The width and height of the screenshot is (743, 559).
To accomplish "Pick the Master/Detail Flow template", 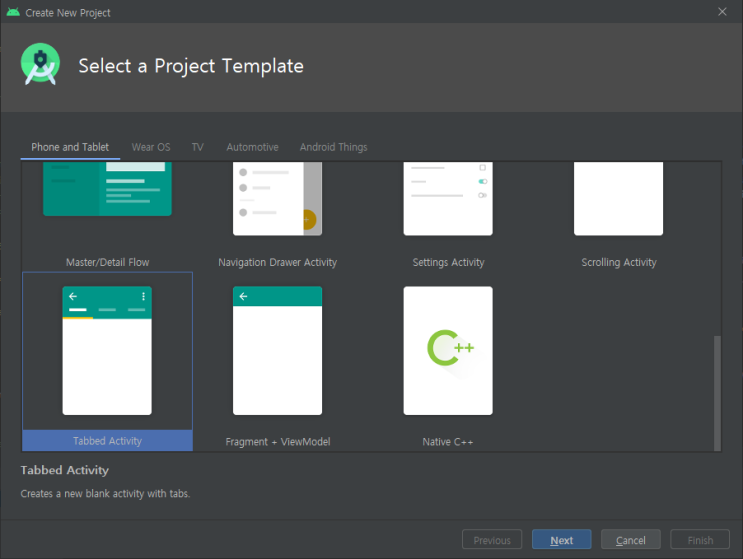I will 108,215.
